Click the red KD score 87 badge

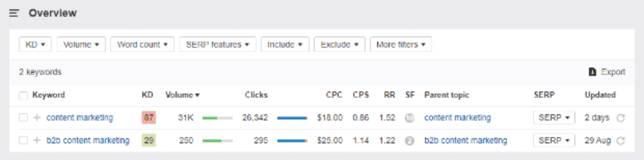(149, 118)
